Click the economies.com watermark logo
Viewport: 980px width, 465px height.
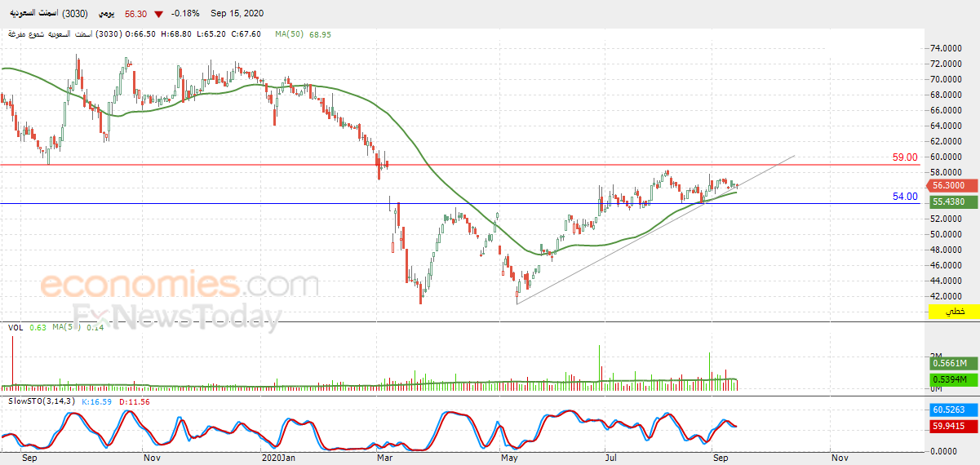pyautogui.click(x=179, y=286)
